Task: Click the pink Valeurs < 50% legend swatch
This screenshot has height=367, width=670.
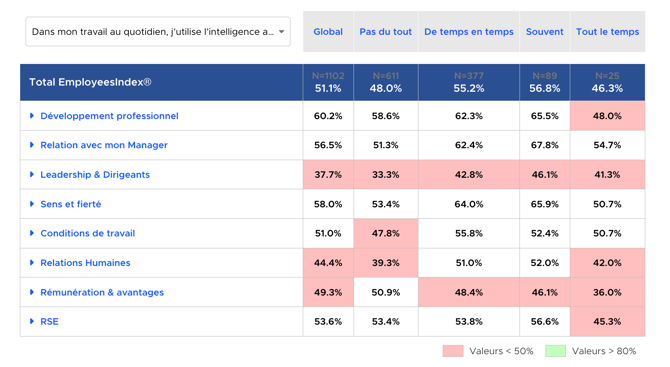Action: 453,351
